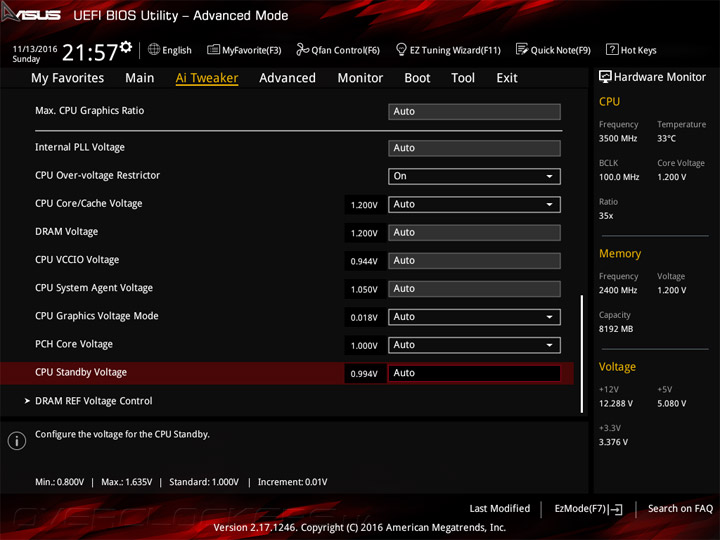Open CPU Graphics Voltage Mode dropdown
The height and width of the screenshot is (540, 720).
pyautogui.click(x=474, y=317)
